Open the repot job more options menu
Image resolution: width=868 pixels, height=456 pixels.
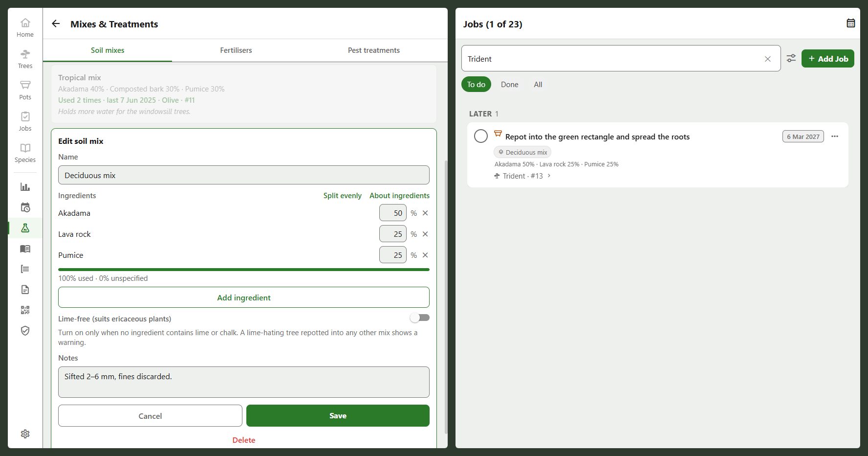click(835, 137)
